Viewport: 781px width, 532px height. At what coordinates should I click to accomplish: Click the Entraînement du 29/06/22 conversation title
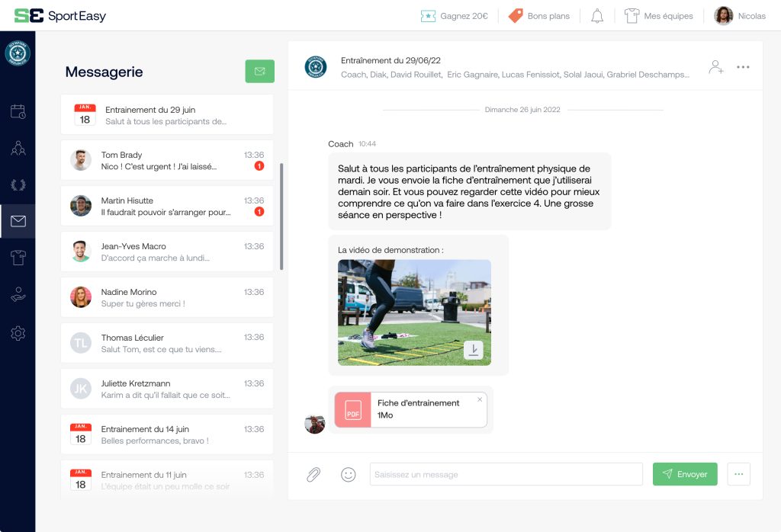(x=390, y=60)
